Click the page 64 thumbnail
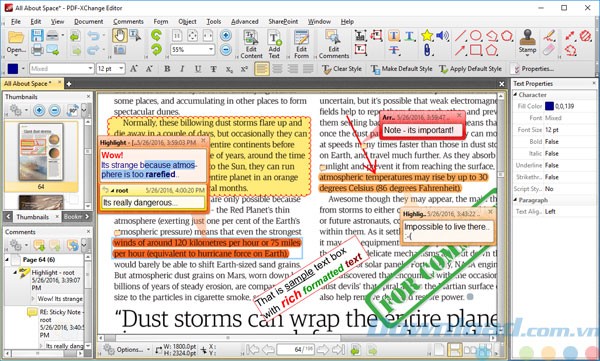This screenshot has height=361, width=600. pyautogui.click(x=41, y=152)
